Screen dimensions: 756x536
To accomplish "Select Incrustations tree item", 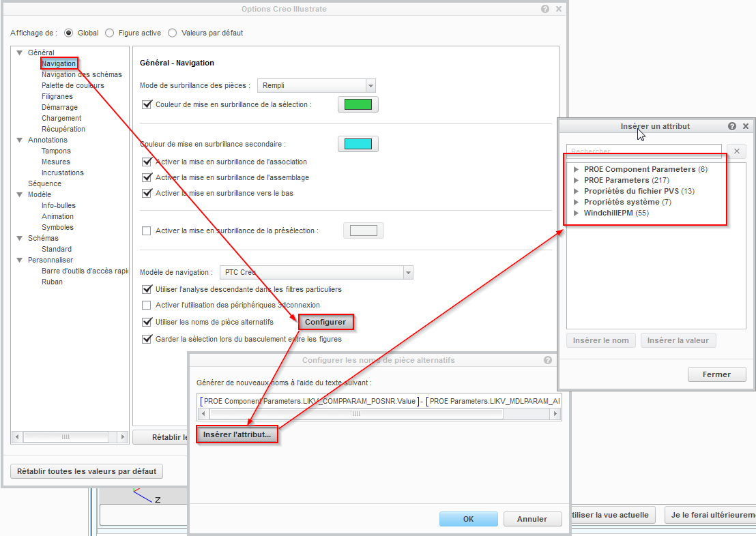I will point(63,173).
